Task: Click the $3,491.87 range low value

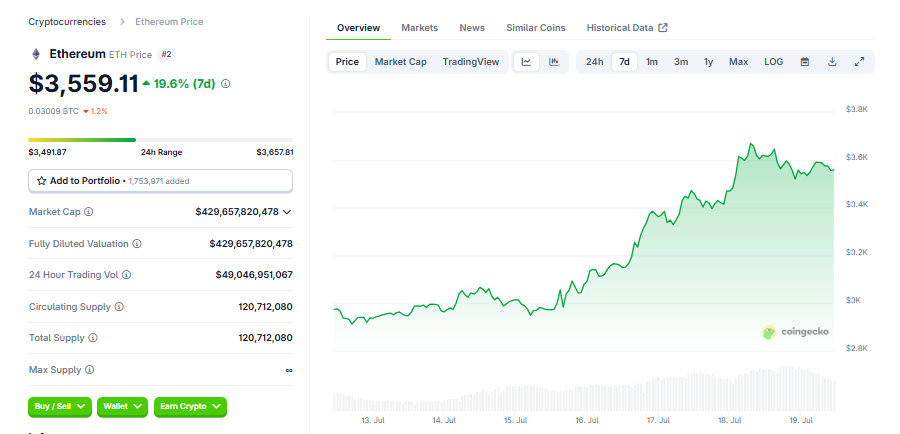Action: click(47, 152)
